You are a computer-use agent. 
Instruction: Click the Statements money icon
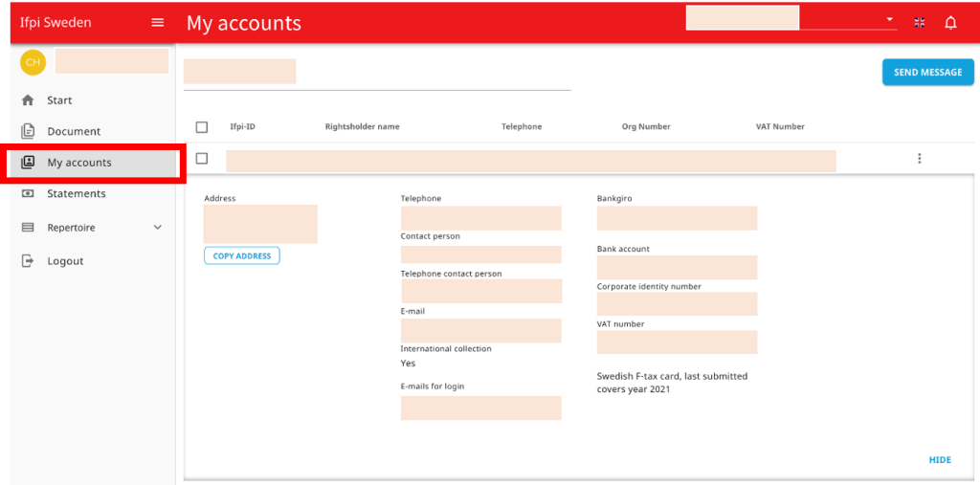[x=28, y=193]
